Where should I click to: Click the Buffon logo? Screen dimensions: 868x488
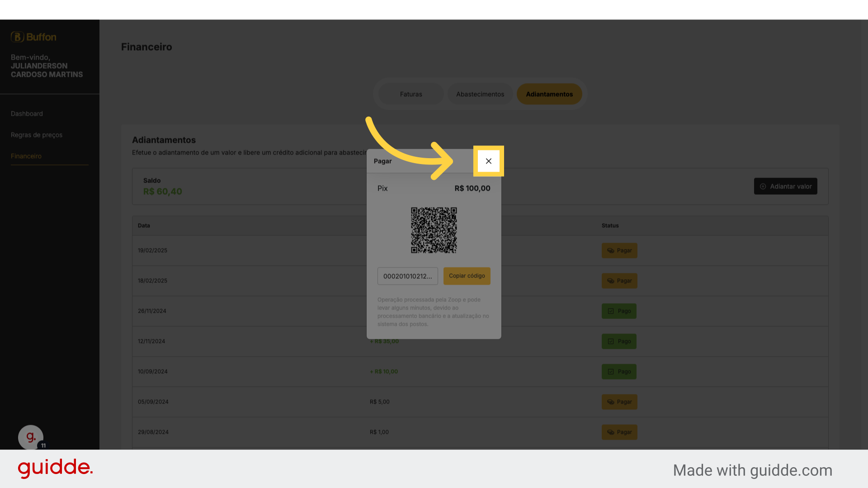tap(33, 37)
